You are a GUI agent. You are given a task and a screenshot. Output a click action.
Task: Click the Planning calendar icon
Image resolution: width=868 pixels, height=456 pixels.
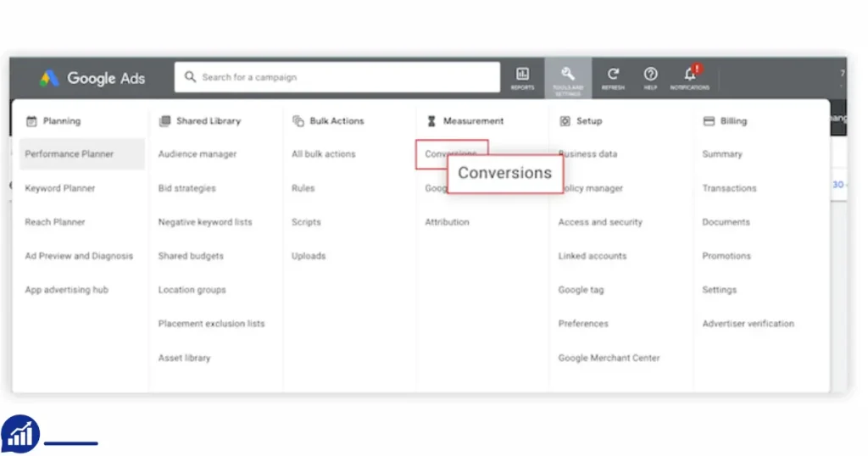[x=31, y=121]
